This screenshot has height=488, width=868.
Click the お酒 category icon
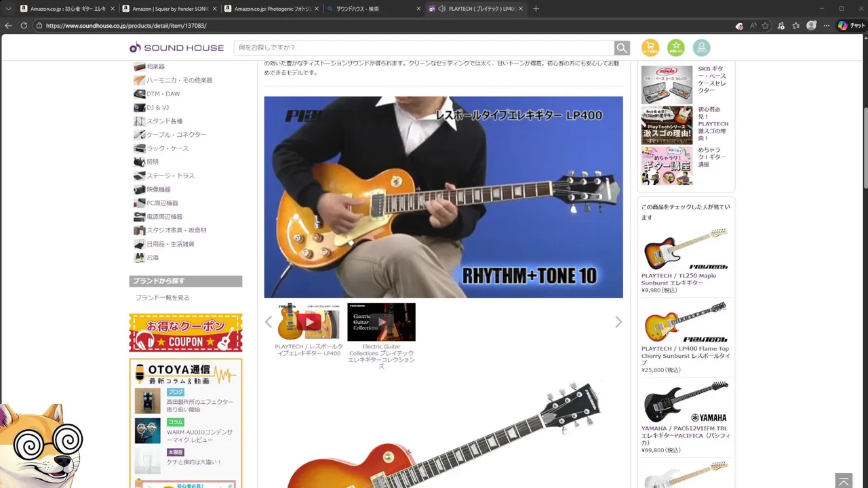point(139,257)
